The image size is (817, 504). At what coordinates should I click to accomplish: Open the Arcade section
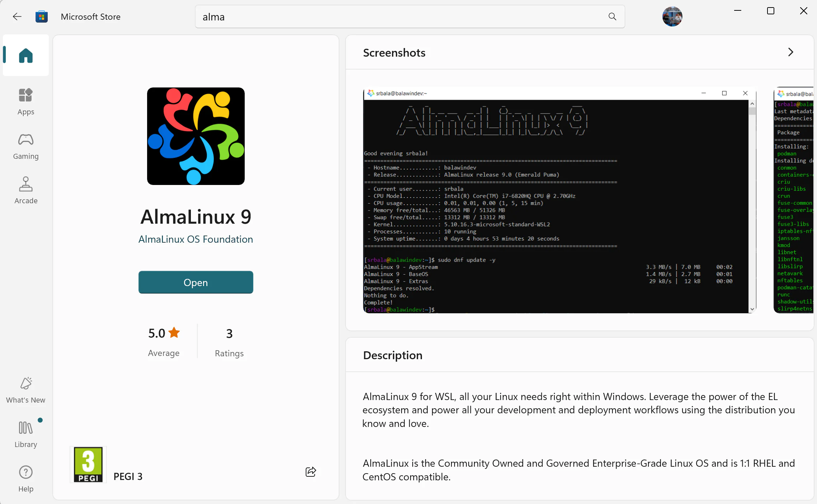tap(26, 190)
